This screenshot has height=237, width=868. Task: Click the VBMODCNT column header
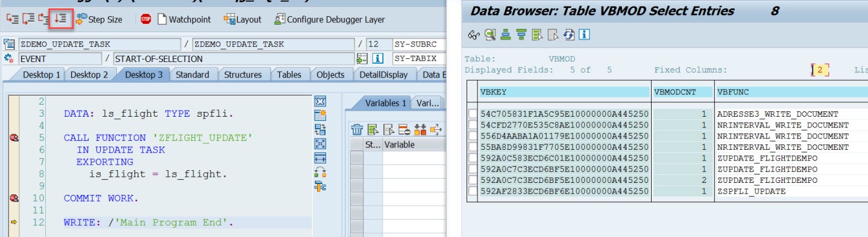coord(683,92)
